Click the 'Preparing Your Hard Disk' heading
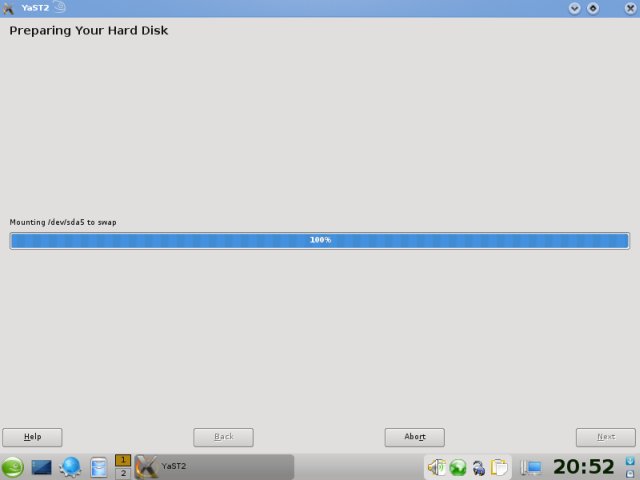Screen dimensions: 640x480 point(89,31)
